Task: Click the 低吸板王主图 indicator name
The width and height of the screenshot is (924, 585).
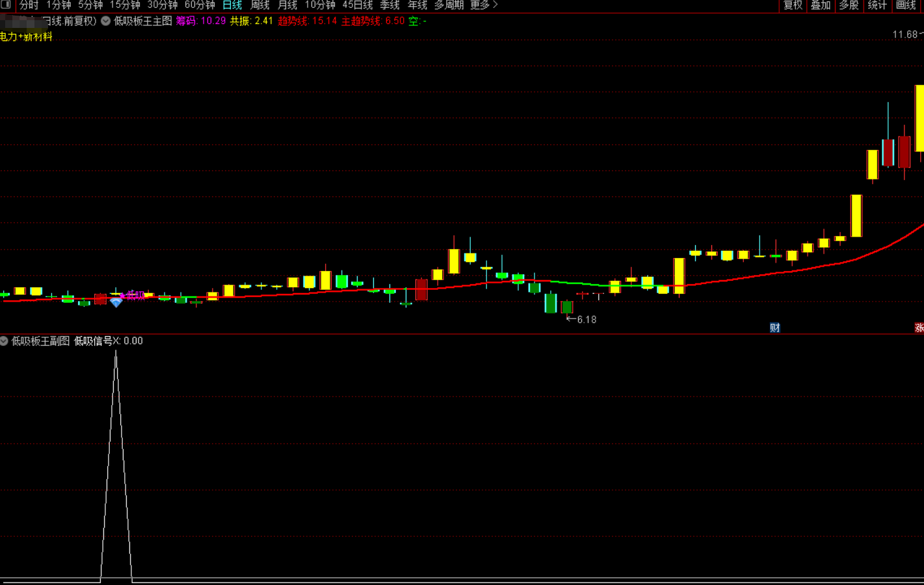Action: click(x=143, y=21)
